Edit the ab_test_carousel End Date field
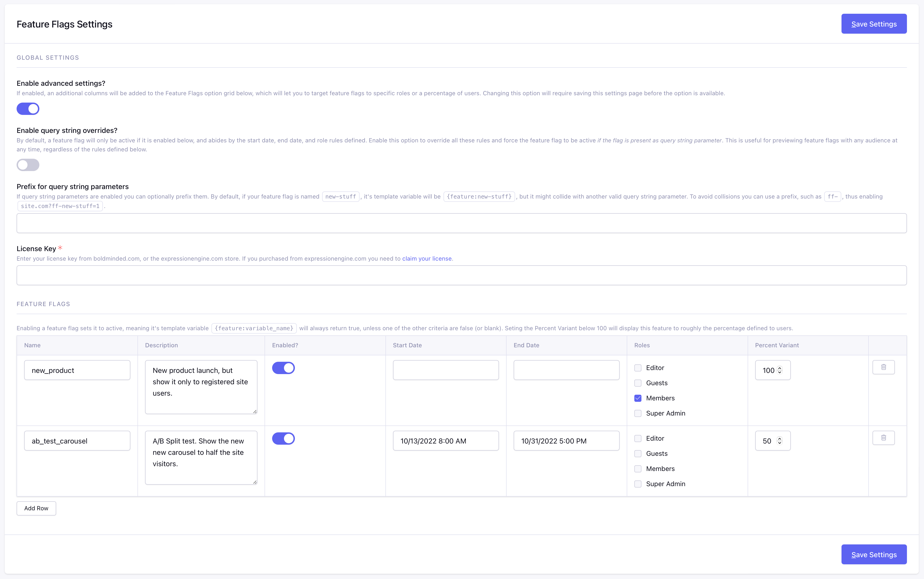This screenshot has height=579, width=924. click(x=566, y=441)
